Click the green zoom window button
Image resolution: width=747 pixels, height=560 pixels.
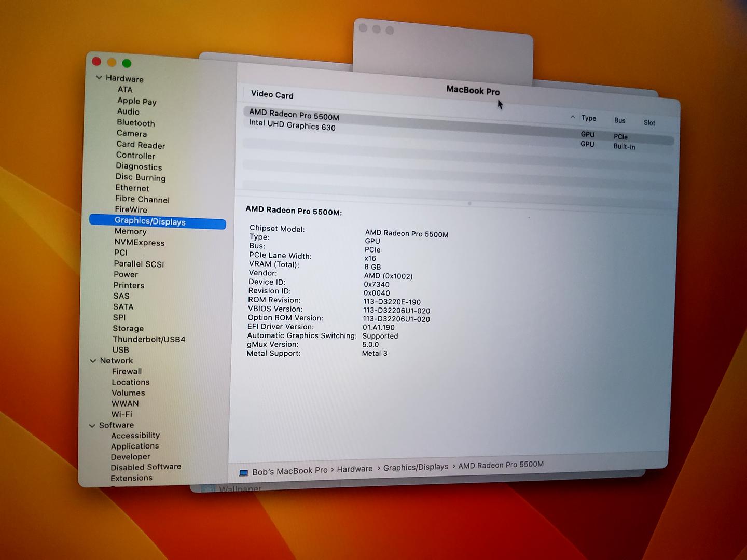point(127,63)
